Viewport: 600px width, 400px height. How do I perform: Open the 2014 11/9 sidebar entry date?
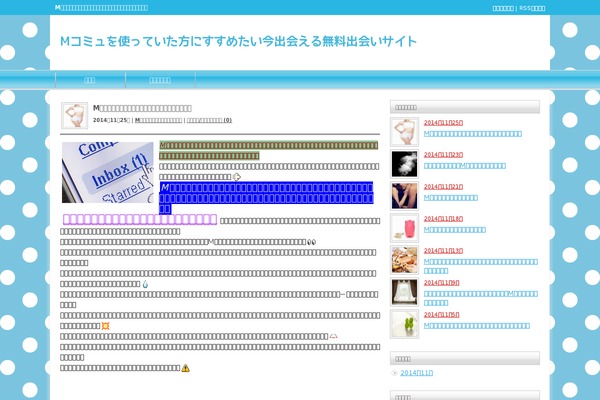click(x=442, y=283)
